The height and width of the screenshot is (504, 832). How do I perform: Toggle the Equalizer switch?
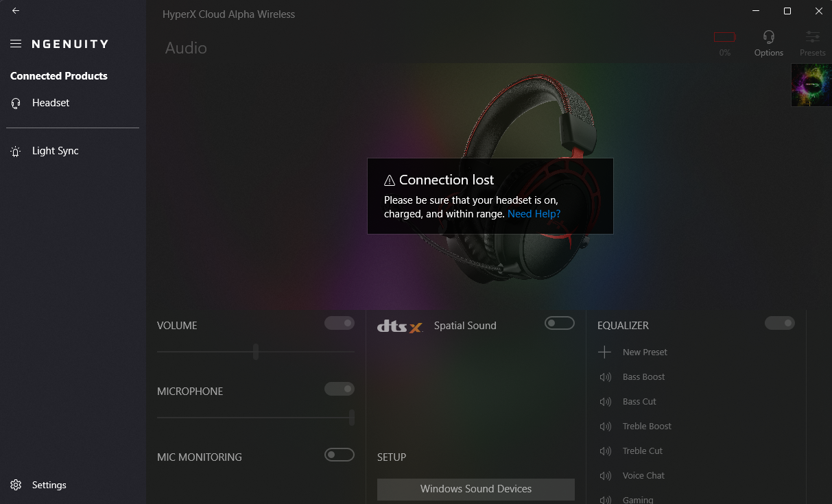(780, 323)
